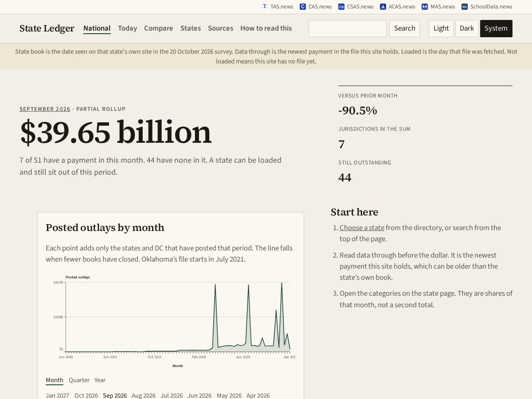Select the Oct 2026 period

(x=86, y=395)
